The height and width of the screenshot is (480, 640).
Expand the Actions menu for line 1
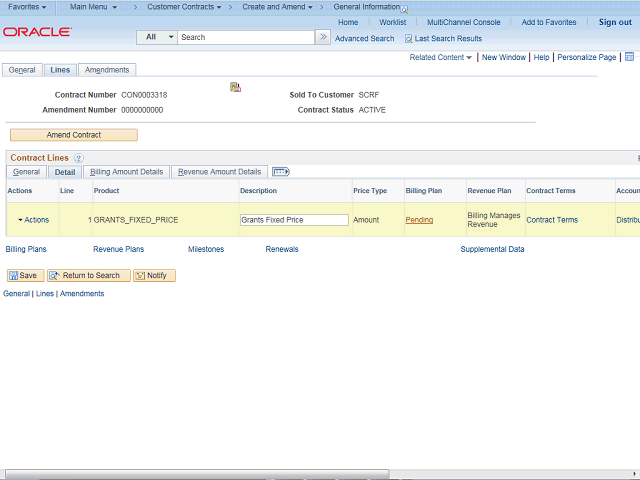click(33, 220)
